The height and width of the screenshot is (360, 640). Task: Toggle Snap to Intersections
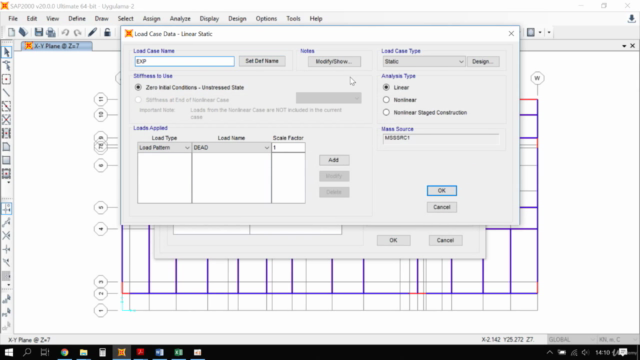(7, 236)
